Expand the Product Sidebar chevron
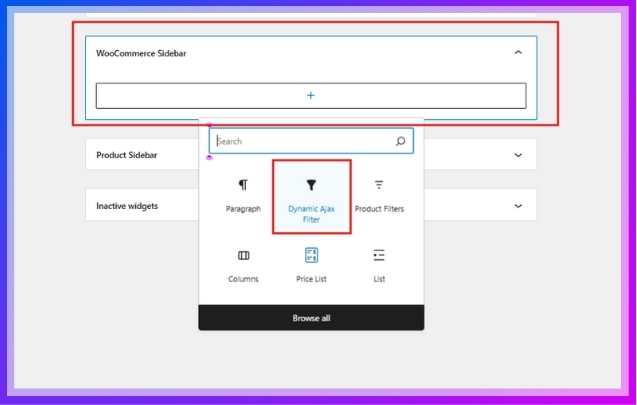The width and height of the screenshot is (637, 405). (x=518, y=155)
